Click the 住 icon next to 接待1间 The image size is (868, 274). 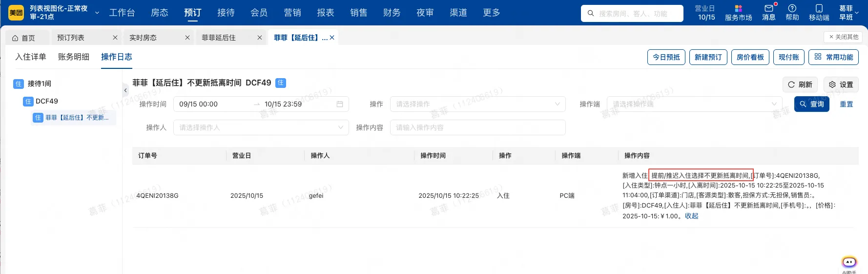click(18, 84)
